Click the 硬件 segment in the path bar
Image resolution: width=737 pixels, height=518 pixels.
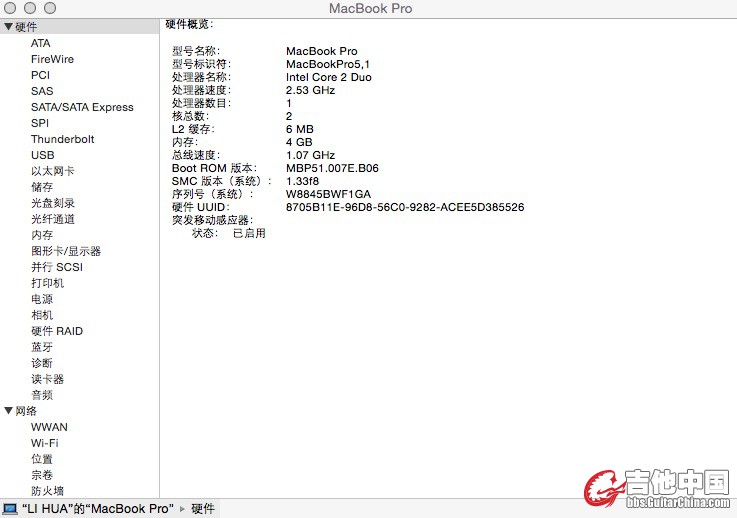pyautogui.click(x=203, y=509)
